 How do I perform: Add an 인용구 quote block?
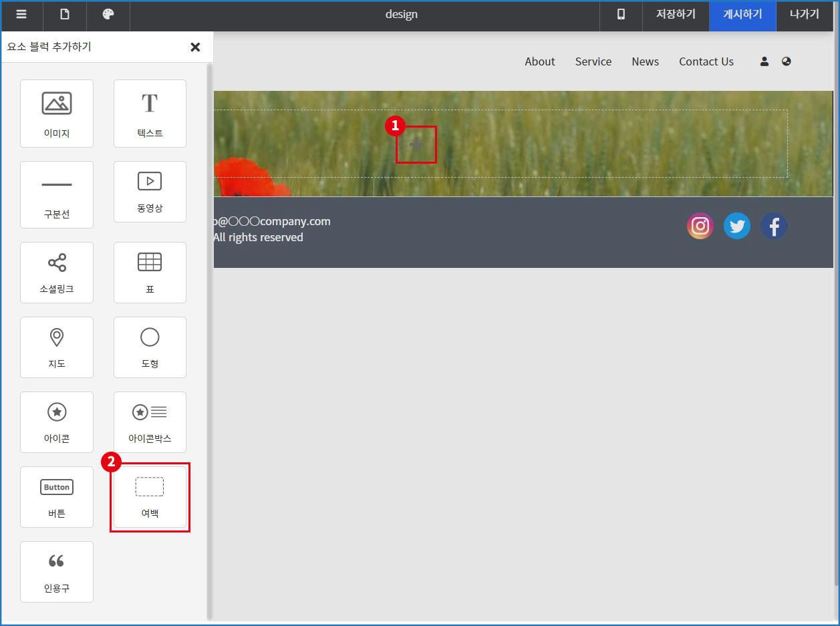pyautogui.click(x=57, y=572)
